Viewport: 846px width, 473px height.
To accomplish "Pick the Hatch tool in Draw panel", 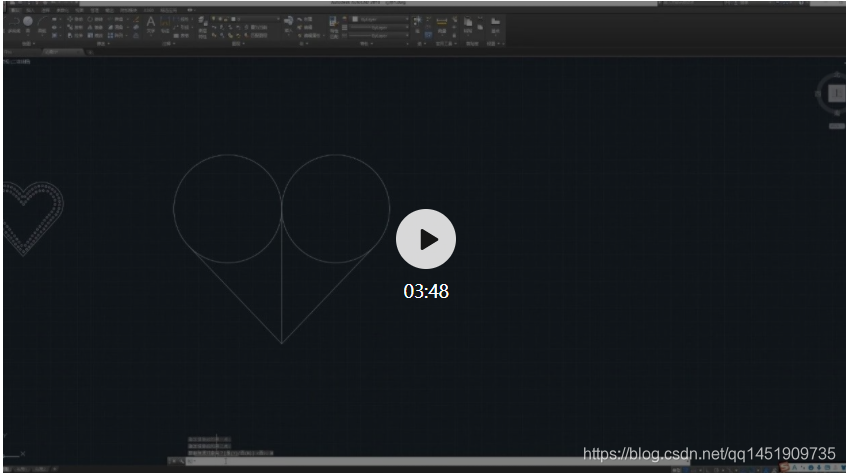I will (54, 35).
